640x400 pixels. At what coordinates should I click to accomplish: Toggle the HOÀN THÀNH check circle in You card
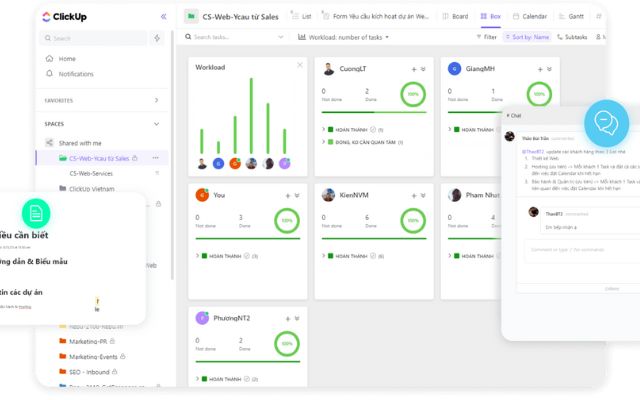click(247, 256)
